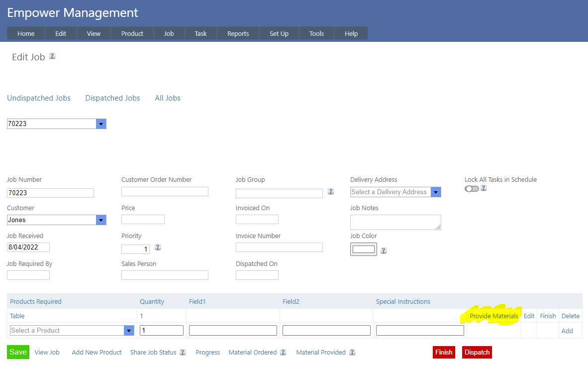The width and height of the screenshot is (588, 372).
Task: Open the Set Up menu
Action: click(279, 33)
